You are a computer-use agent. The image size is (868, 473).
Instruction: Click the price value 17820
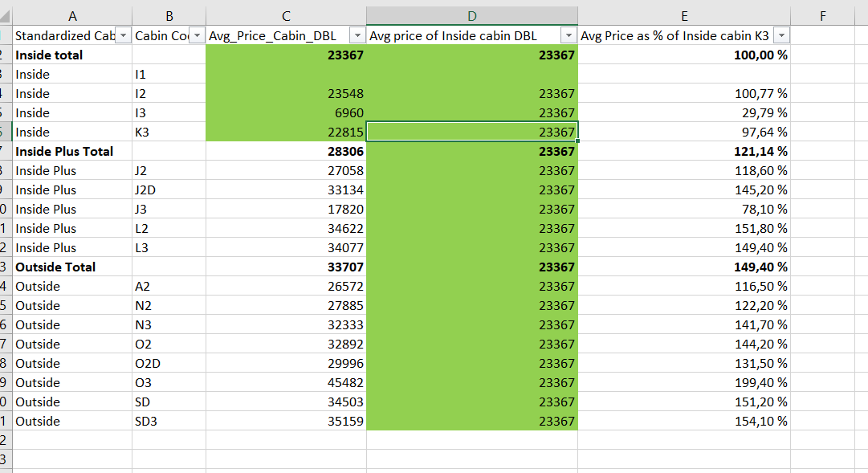pyautogui.click(x=345, y=210)
